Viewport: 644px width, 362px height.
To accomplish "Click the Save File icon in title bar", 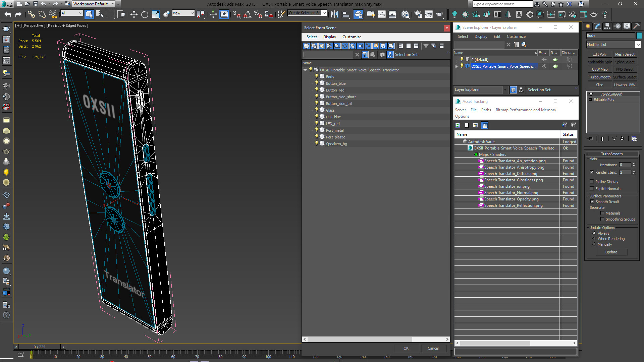I will tap(35, 4).
